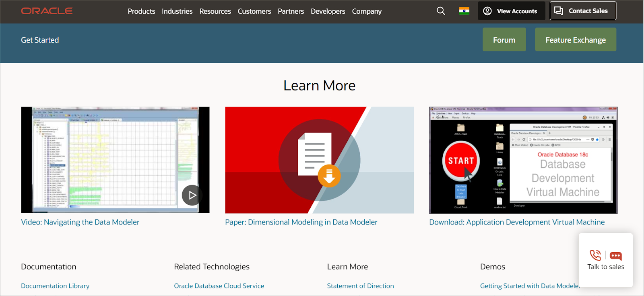
Task: Click the View Accounts button
Action: (x=512, y=11)
